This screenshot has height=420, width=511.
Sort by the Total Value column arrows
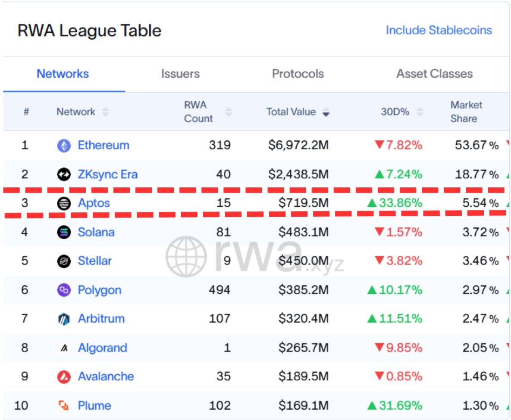[326, 112]
